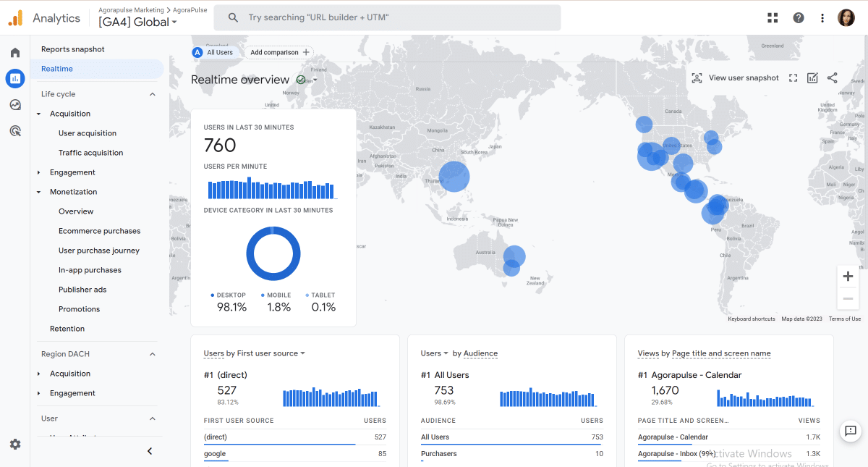This screenshot has width=868, height=467.
Task: Click the search magnifier icon
Action: coord(233,18)
